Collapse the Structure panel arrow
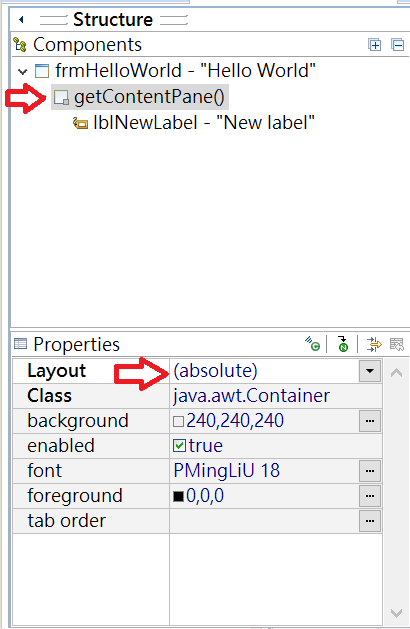Viewport: 410px width, 629px height. pyautogui.click(x=21, y=19)
